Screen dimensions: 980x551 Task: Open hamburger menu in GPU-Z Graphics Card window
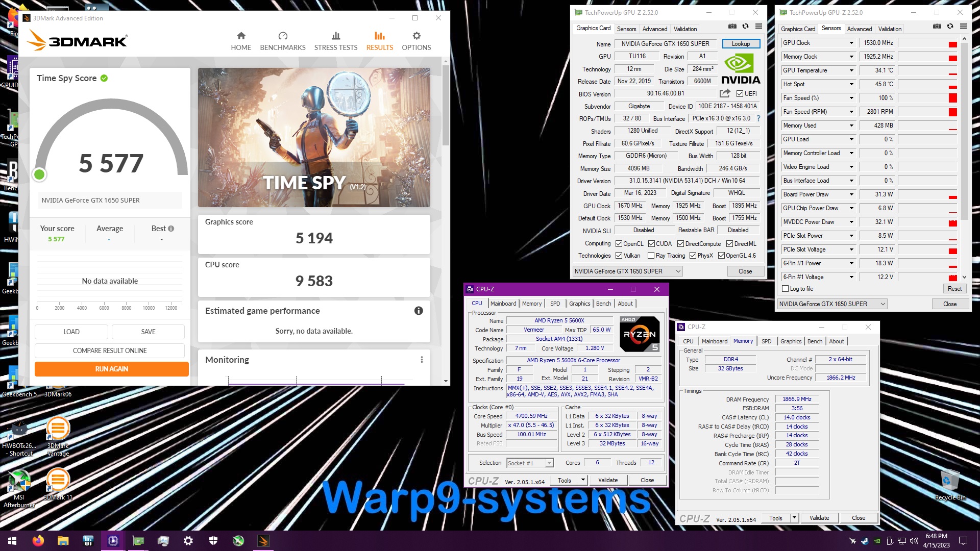pyautogui.click(x=758, y=26)
